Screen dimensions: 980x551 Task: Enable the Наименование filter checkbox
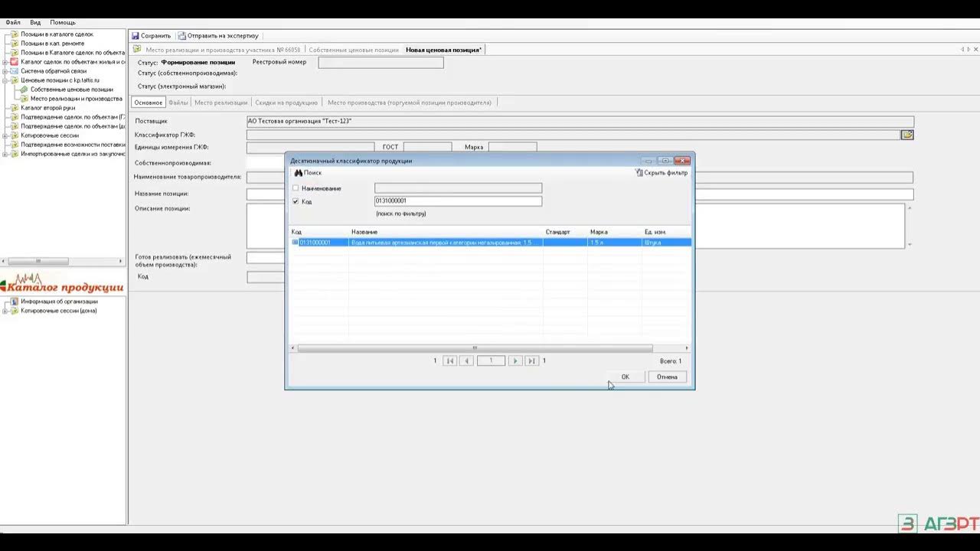(296, 188)
